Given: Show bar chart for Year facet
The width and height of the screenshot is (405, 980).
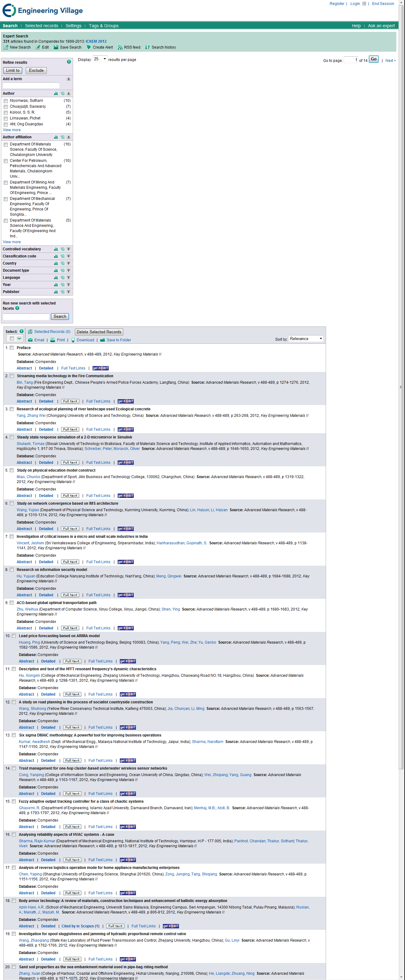Looking at the screenshot, I should (x=56, y=285).
